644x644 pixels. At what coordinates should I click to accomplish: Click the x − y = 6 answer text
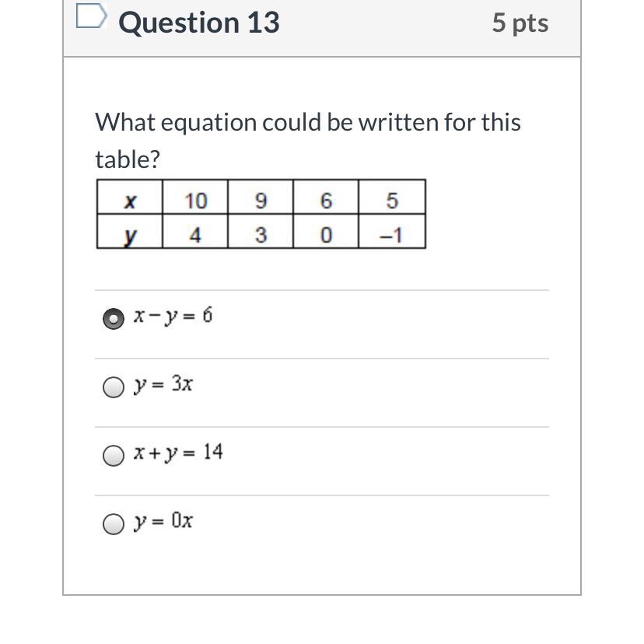[x=173, y=317]
